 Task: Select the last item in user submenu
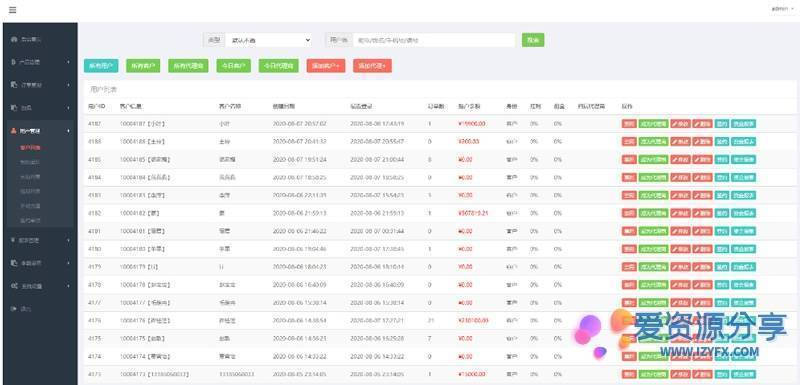click(30, 220)
